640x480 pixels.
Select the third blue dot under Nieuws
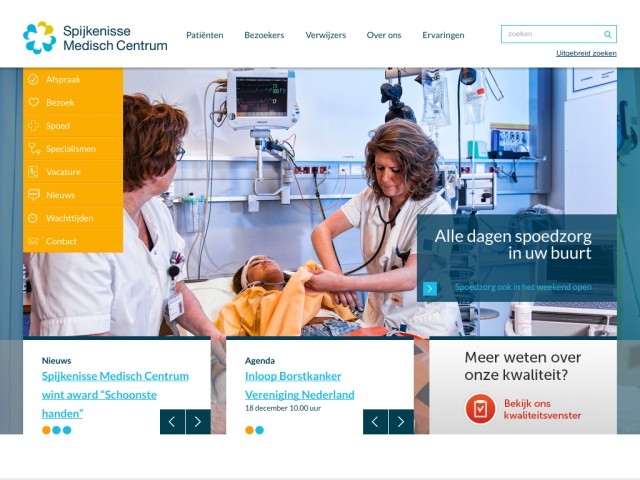click(67, 430)
